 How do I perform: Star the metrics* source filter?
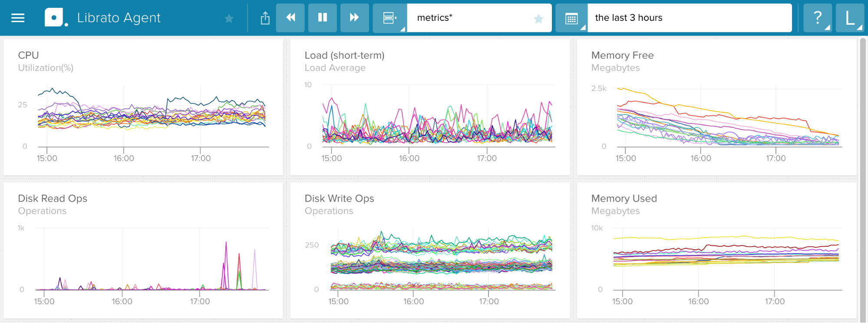[538, 18]
